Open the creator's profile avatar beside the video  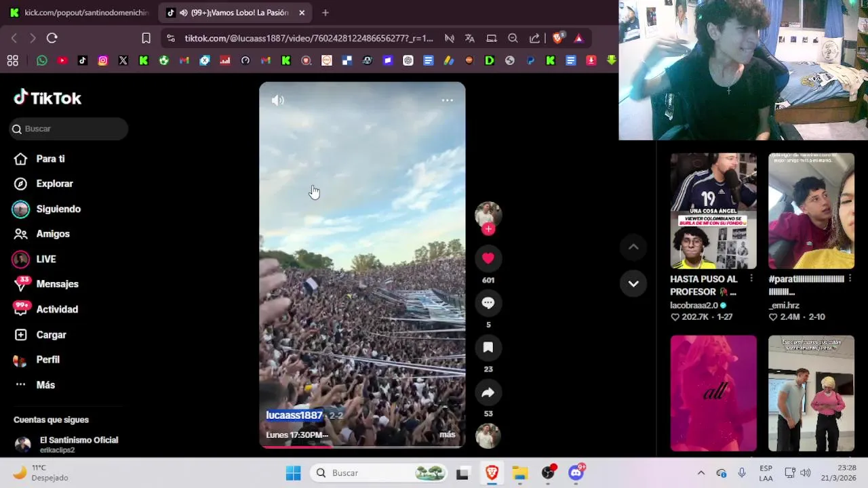[488, 213]
